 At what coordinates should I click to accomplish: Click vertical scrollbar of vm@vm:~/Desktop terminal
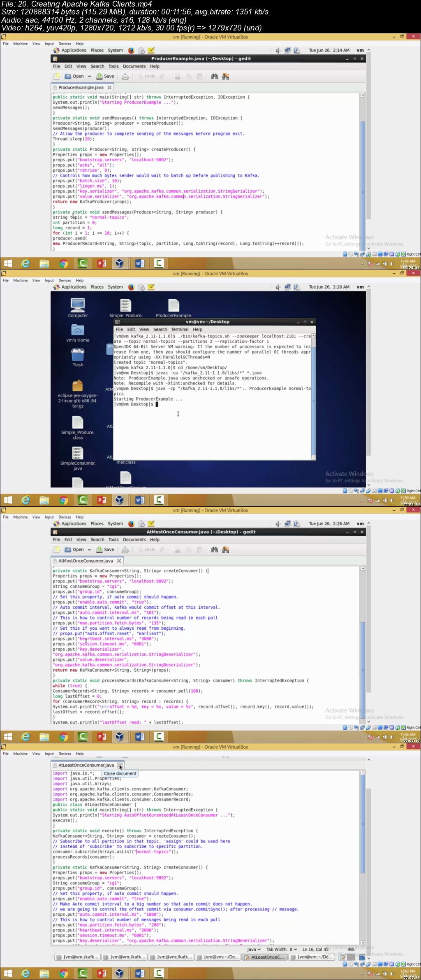(x=313, y=396)
